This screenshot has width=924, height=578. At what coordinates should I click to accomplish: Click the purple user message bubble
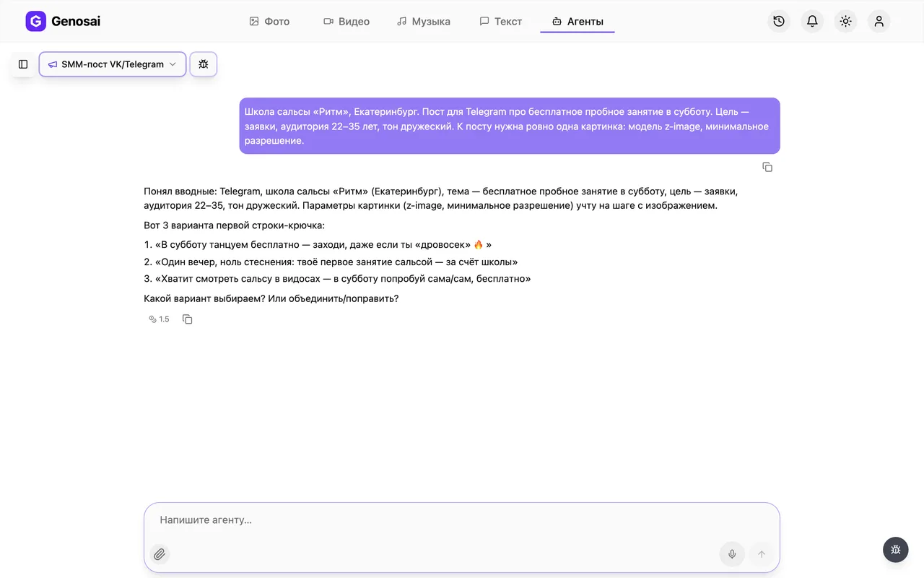(510, 126)
